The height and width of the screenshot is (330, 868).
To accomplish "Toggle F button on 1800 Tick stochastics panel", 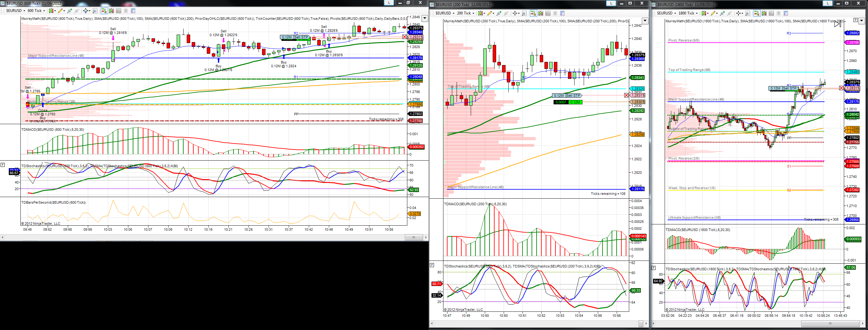I will click(654, 268).
